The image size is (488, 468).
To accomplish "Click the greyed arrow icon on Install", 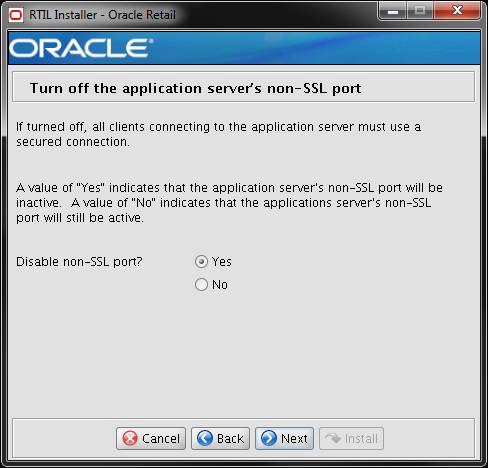I will pos(333,438).
